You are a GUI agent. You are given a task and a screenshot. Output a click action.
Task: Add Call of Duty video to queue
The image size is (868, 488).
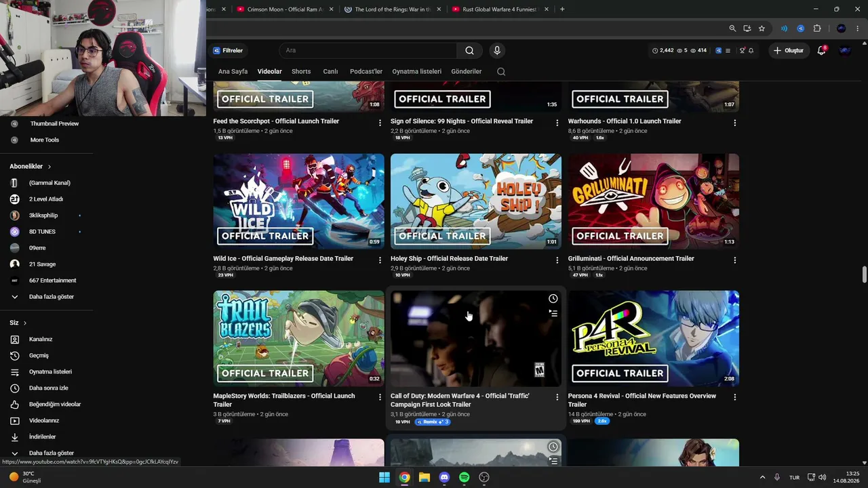(553, 313)
